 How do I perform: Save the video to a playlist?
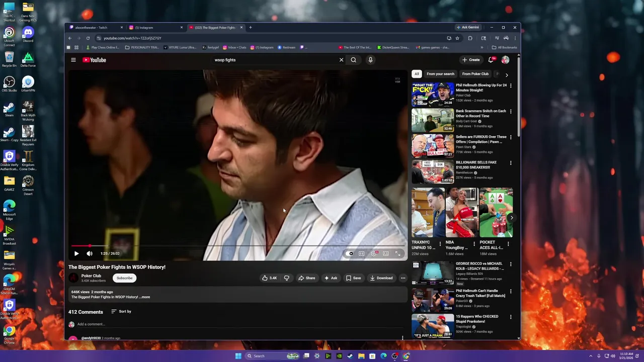[x=354, y=278]
